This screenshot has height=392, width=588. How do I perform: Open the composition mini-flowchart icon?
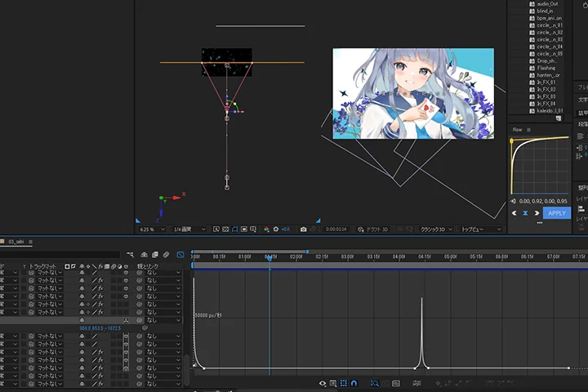[x=130, y=255]
